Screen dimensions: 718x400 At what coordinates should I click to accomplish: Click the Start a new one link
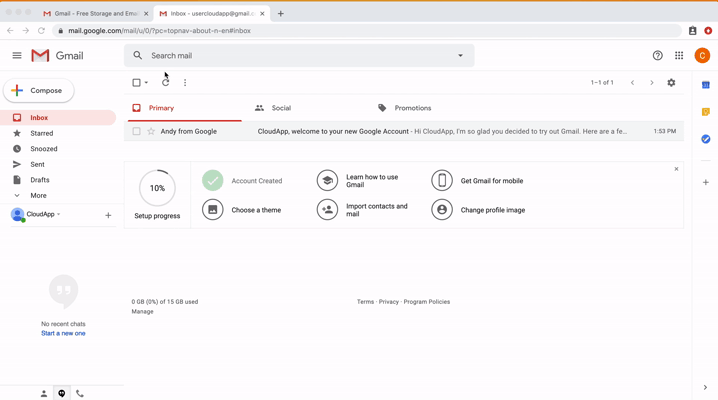tap(63, 333)
